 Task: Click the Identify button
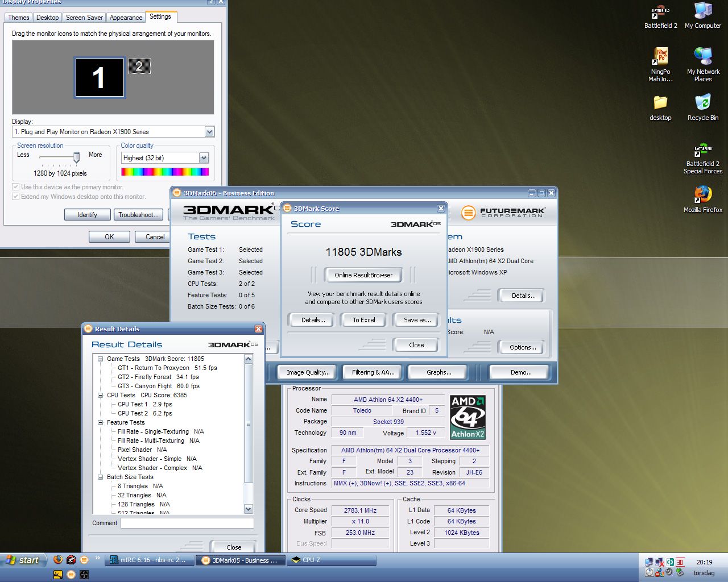click(x=88, y=215)
